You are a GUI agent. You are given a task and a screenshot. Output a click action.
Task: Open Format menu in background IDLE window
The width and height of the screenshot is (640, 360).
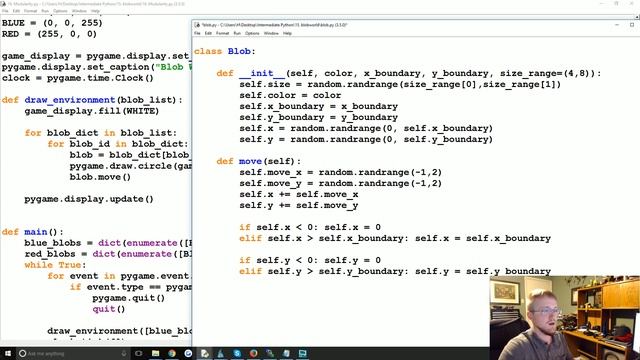tap(31, 11)
